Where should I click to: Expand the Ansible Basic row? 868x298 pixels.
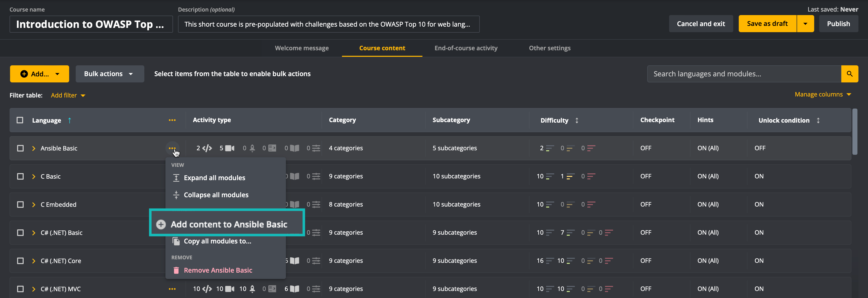pyautogui.click(x=33, y=148)
